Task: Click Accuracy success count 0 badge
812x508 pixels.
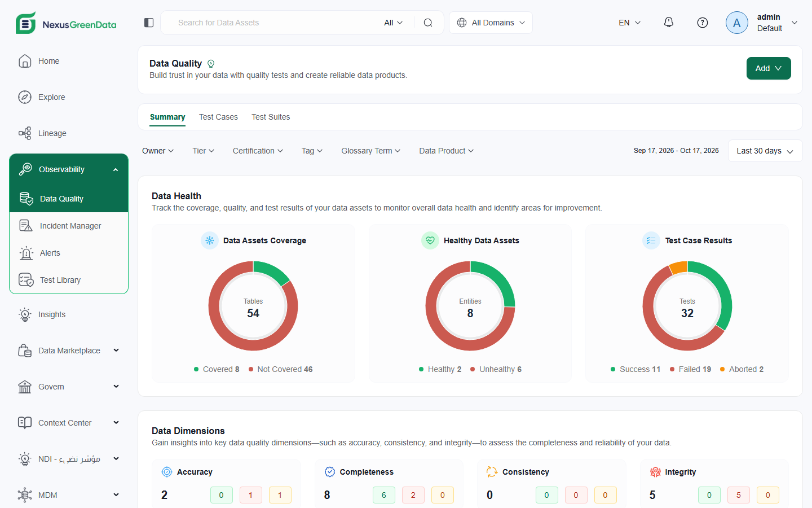Action: pos(222,495)
